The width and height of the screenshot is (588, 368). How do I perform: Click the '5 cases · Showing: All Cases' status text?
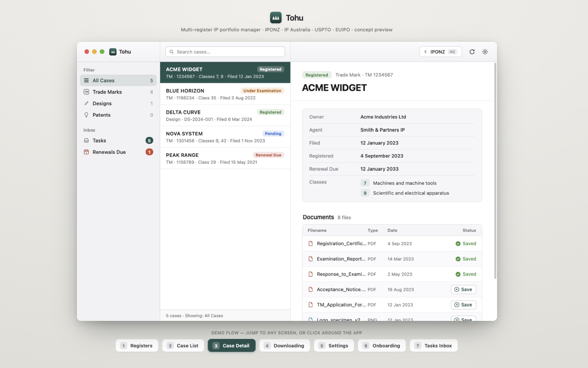click(194, 316)
